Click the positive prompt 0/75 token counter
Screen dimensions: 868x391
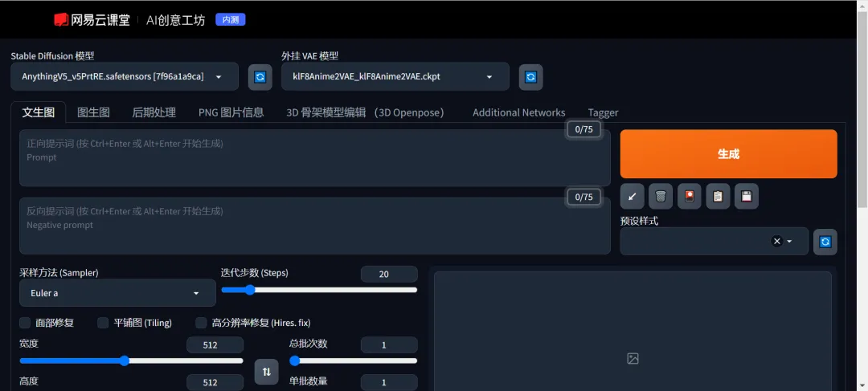[584, 129]
